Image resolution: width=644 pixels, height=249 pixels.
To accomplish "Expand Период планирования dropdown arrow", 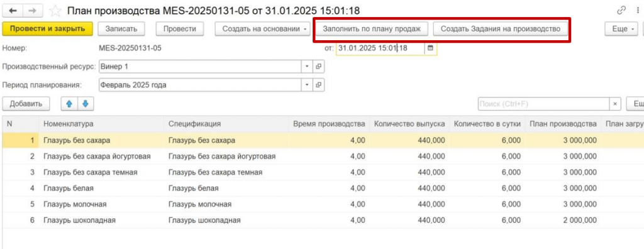I will coord(307,85).
